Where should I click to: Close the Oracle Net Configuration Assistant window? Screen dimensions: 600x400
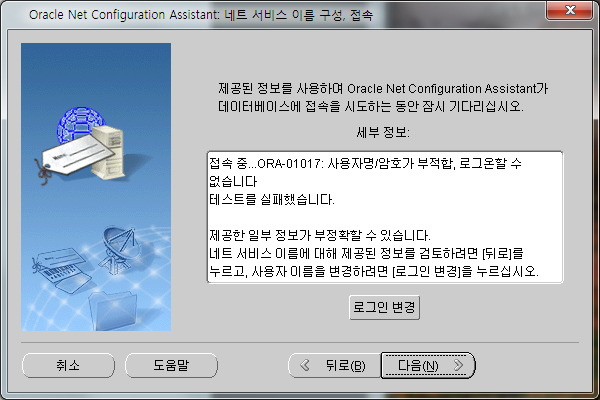569,10
